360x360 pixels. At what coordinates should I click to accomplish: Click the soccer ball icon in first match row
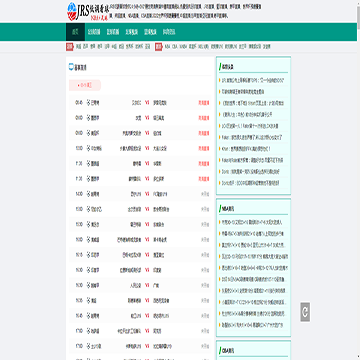[x=88, y=103]
